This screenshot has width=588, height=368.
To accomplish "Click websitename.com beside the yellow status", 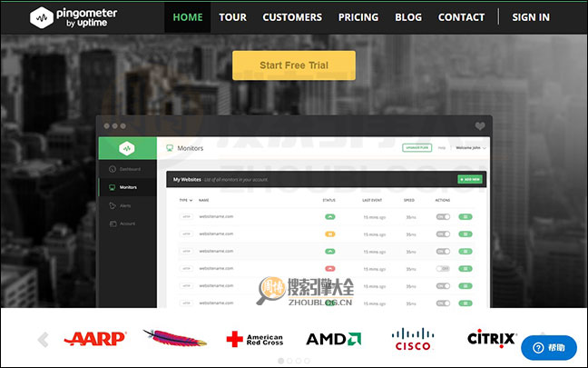I will click(216, 234).
